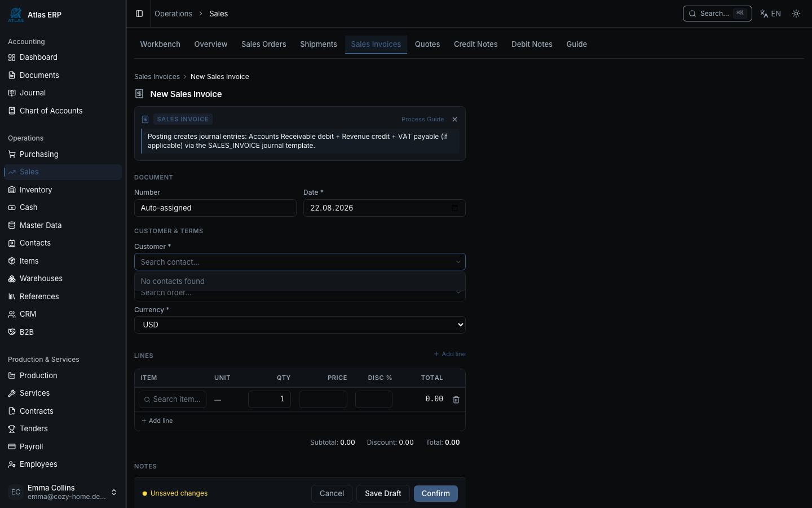The width and height of the screenshot is (812, 508).
Task: Open the B2B module
Action: (x=63, y=332)
